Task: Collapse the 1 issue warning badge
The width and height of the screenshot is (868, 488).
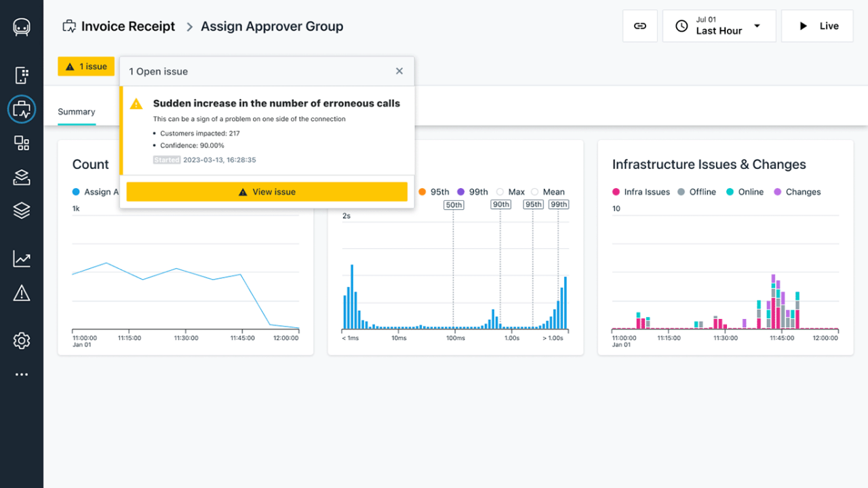Action: (86, 67)
